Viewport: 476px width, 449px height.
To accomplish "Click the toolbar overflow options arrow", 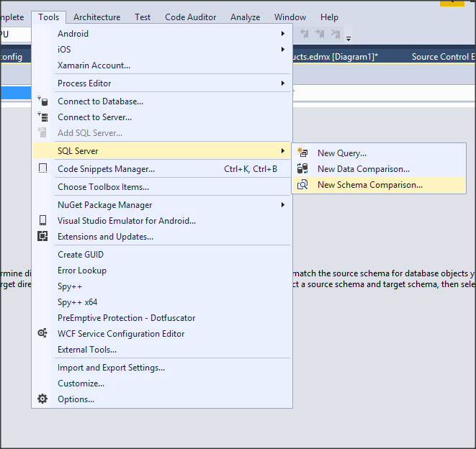I will point(349,39).
